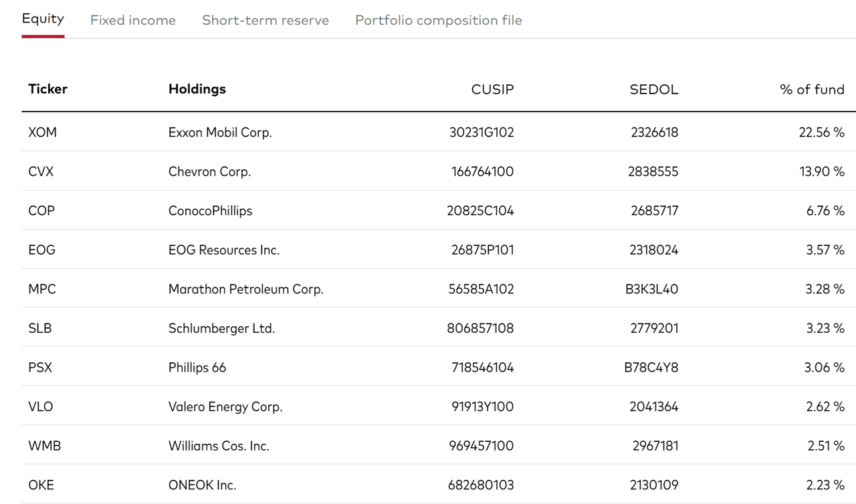The width and height of the screenshot is (856, 504).
Task: Select the WMB ticker cell
Action: click(x=45, y=446)
